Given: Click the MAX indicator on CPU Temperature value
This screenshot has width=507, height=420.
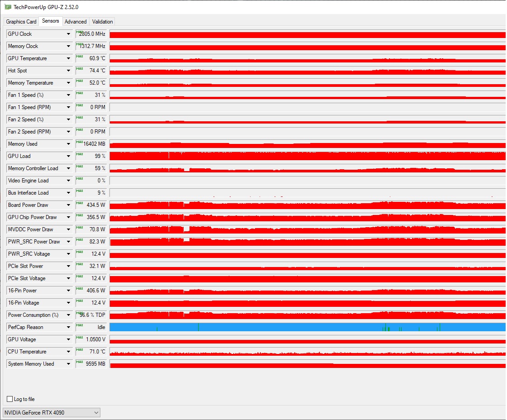Looking at the screenshot, I should click(80, 349).
